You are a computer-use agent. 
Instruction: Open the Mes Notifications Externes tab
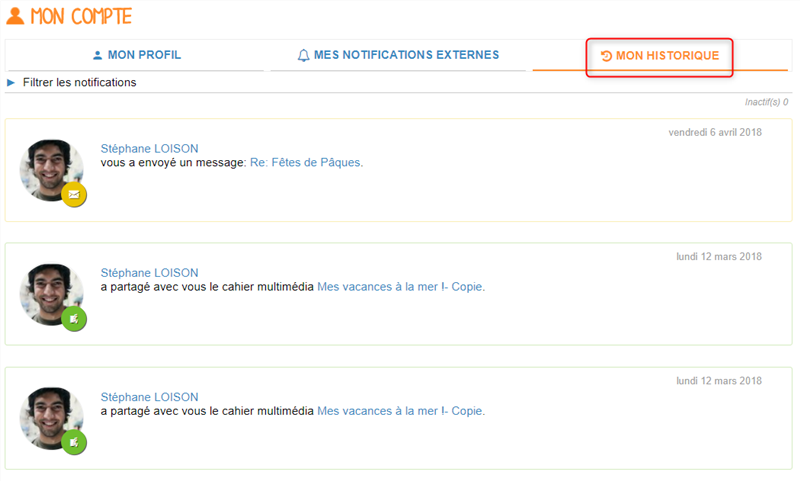[x=398, y=55]
